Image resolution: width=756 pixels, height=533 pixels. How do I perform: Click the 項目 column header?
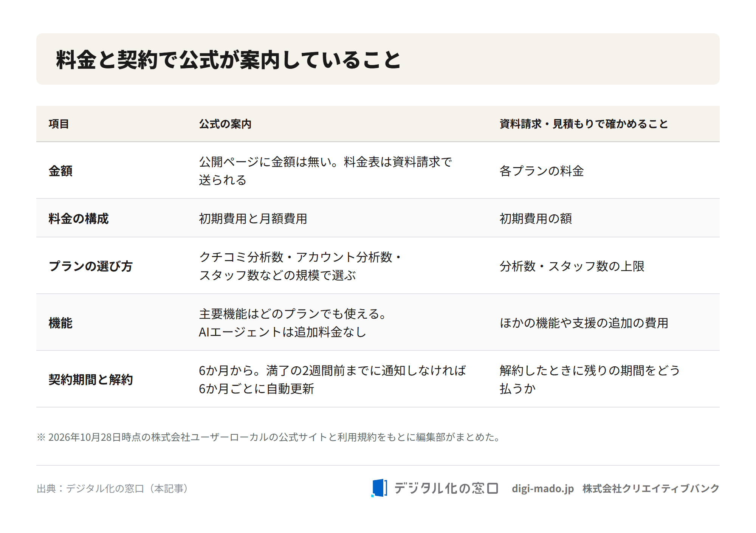[x=59, y=124]
